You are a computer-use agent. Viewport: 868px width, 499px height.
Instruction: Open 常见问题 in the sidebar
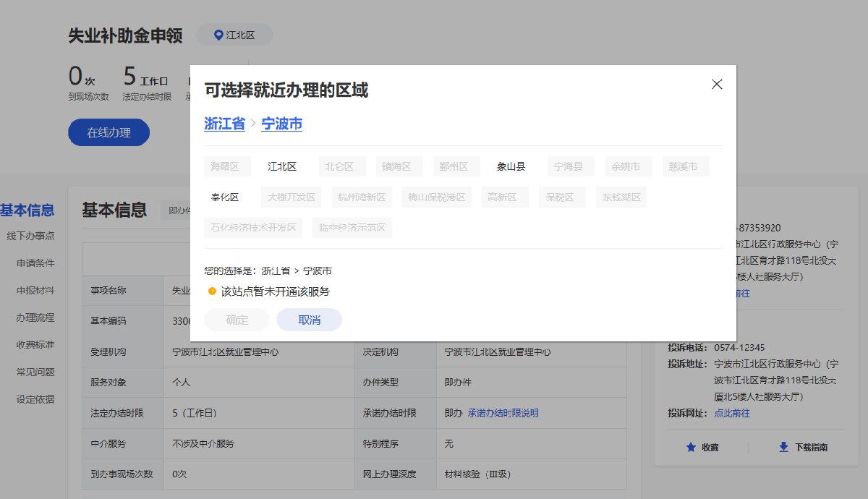pos(35,372)
